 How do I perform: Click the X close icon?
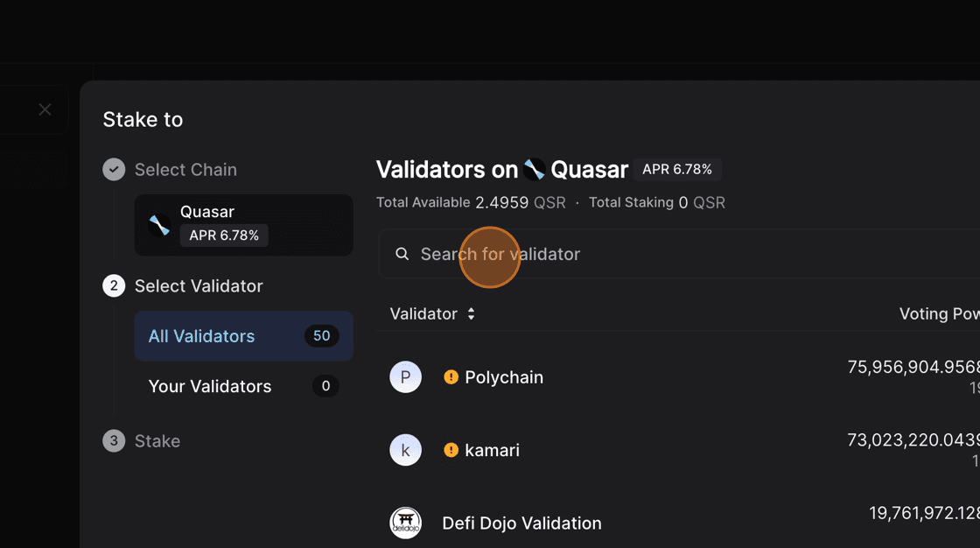pyautogui.click(x=45, y=109)
